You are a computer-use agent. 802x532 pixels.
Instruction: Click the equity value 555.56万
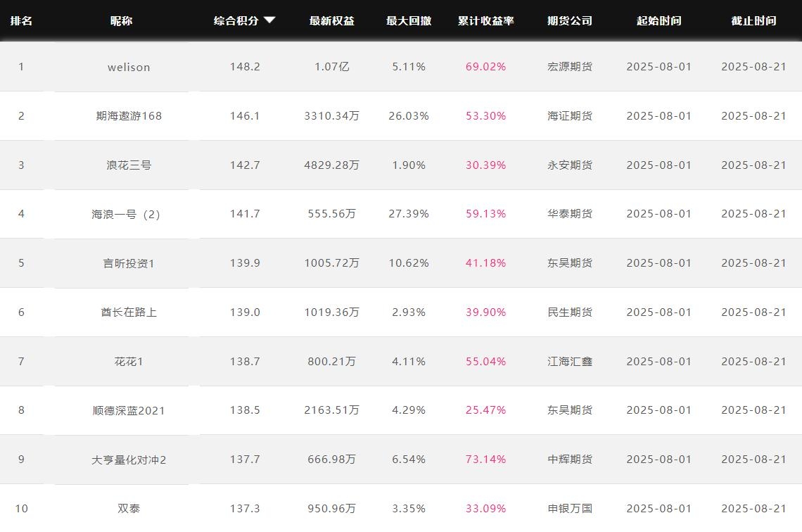[332, 213]
